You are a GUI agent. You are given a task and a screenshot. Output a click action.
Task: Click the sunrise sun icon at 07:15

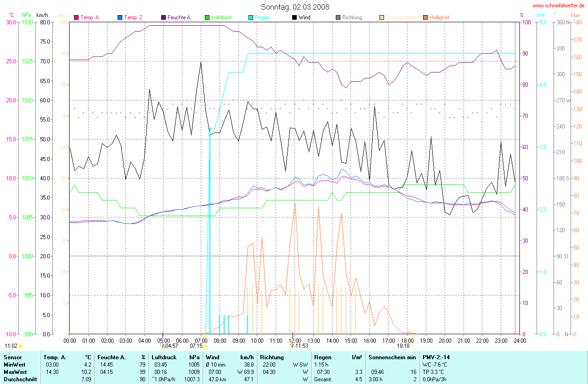205,346
